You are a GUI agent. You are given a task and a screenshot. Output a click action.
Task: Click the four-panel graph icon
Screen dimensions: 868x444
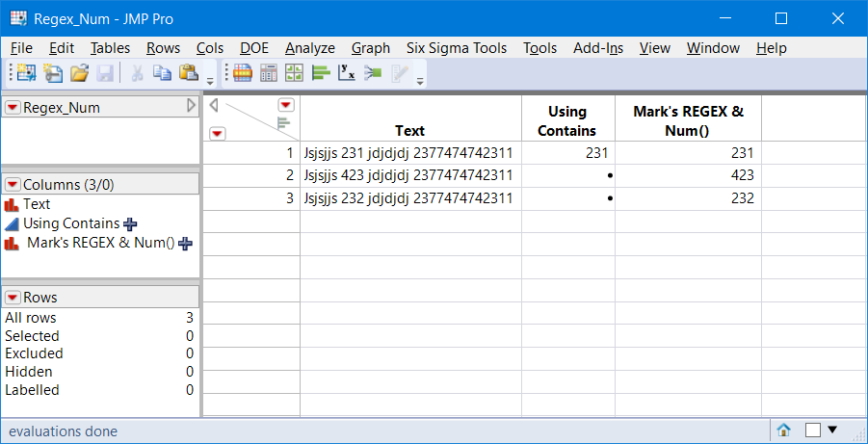coord(295,73)
